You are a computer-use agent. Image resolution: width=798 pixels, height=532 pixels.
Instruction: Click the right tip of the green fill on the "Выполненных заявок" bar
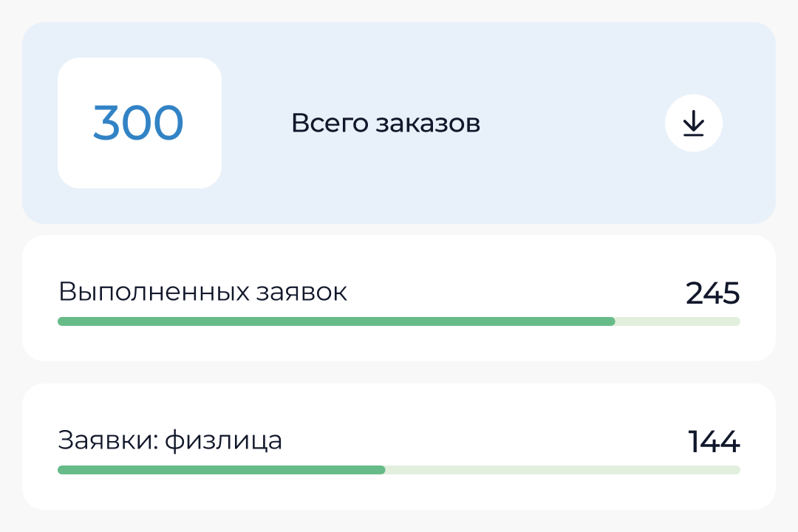(x=612, y=321)
